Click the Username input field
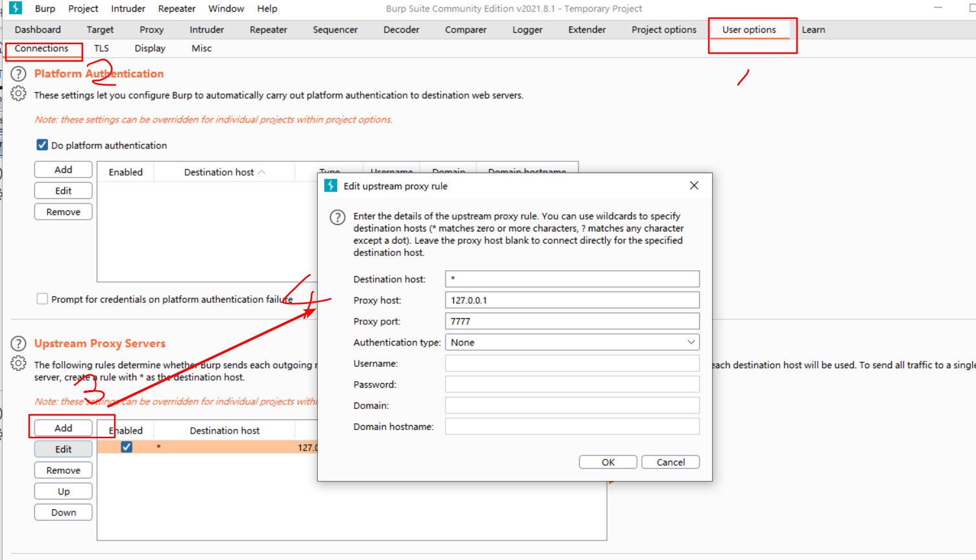 [572, 363]
